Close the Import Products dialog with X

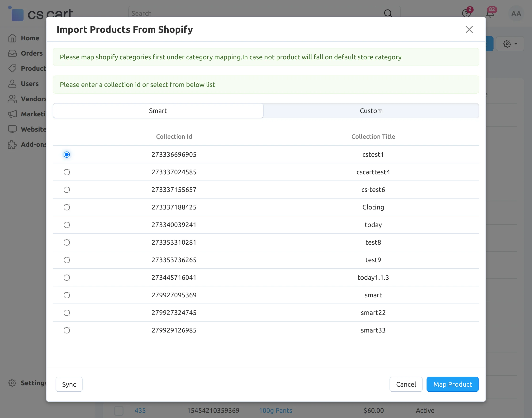pos(469,30)
